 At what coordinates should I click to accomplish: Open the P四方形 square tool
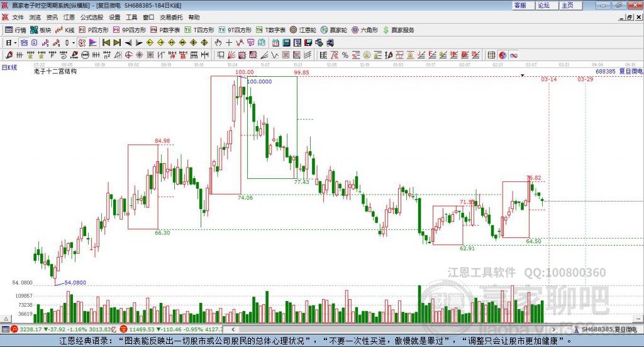pyautogui.click(x=94, y=30)
